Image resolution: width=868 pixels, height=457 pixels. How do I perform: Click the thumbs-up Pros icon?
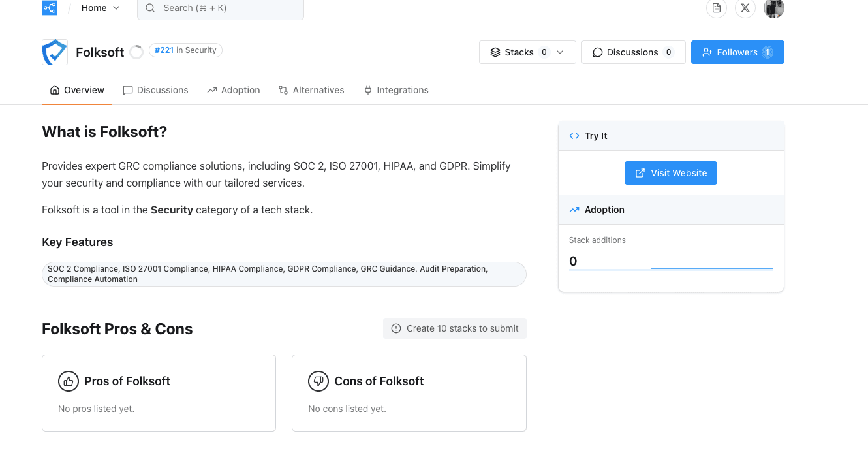tap(69, 381)
